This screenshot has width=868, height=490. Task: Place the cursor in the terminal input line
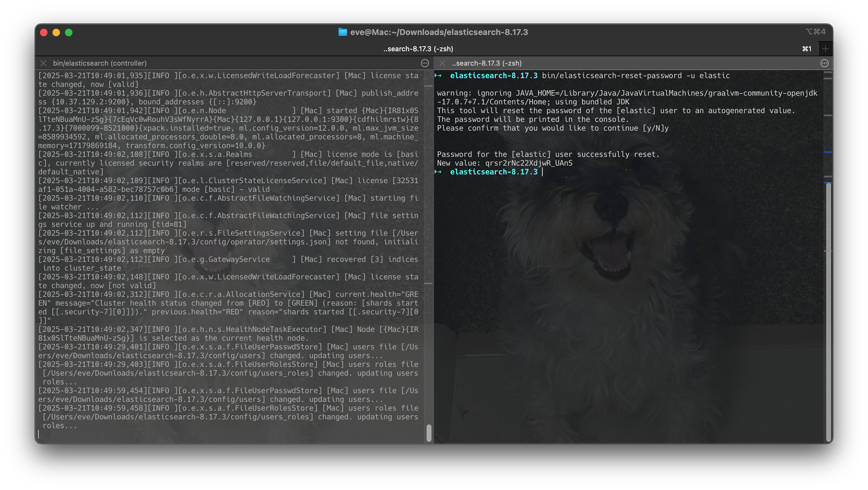click(542, 172)
